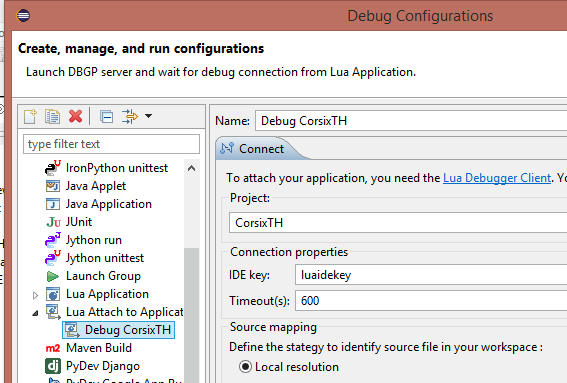
Task: Collapse the Lua Attach to Application node
Action: tap(35, 313)
